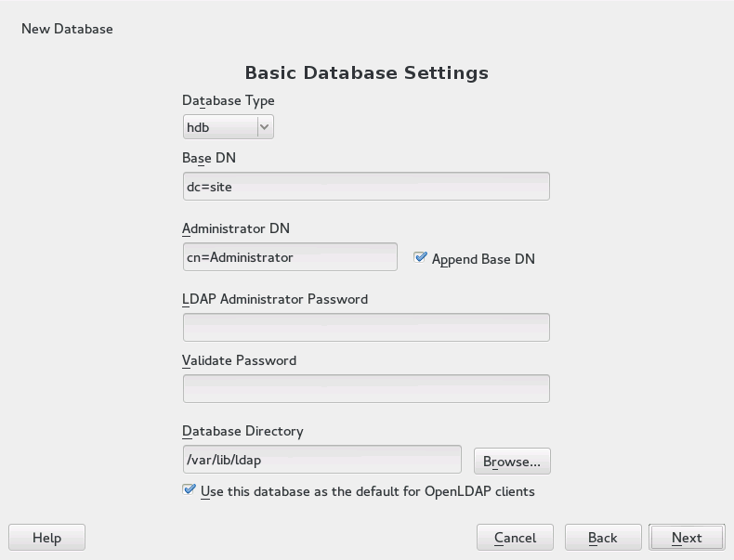Click the LDAP Administrator Password input box
734x560 pixels.
coord(366,327)
